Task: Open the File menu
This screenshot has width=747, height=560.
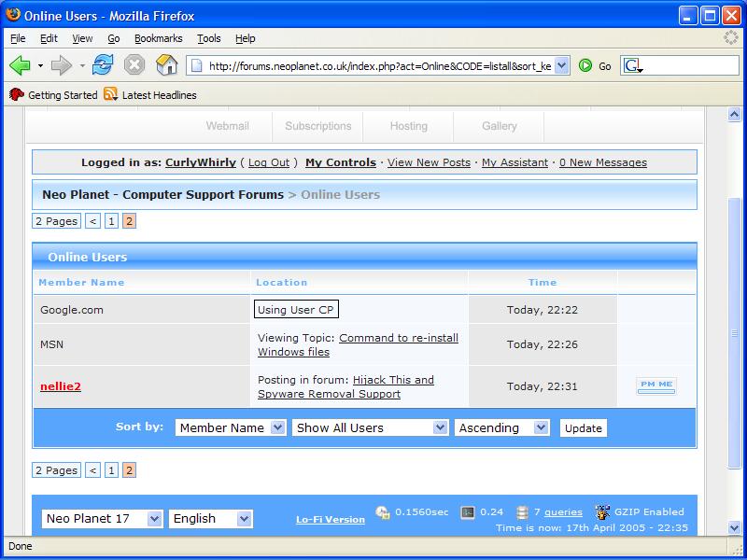Action: (x=18, y=38)
